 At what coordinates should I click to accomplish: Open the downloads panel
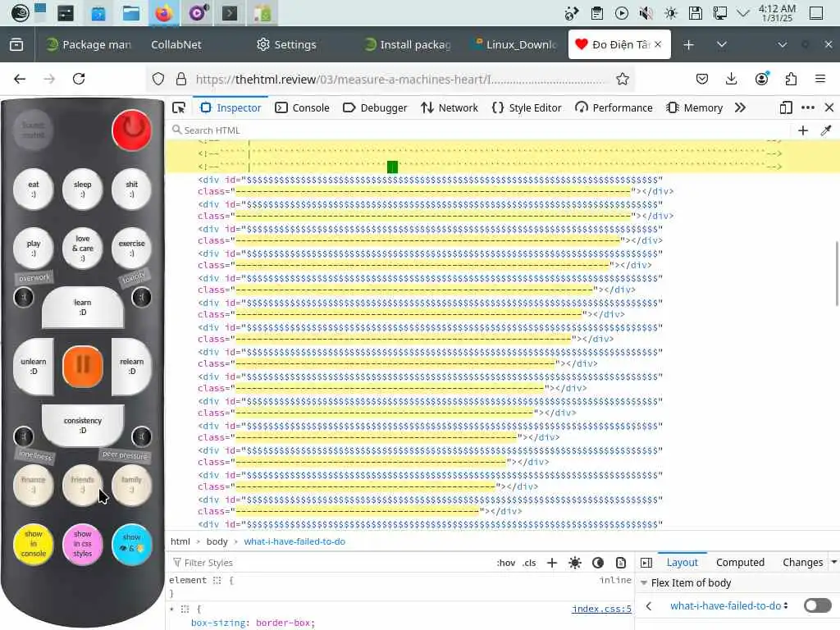[731, 80]
